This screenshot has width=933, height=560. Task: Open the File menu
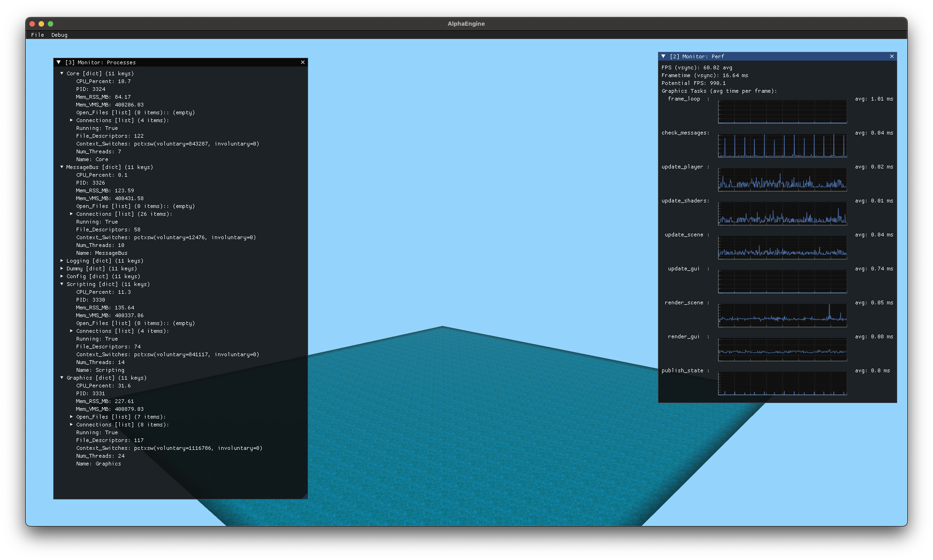(x=38, y=35)
